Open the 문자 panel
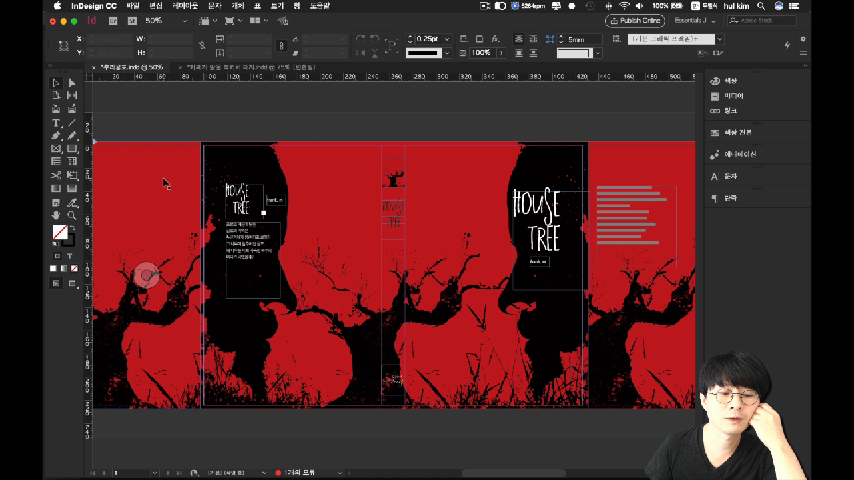This screenshot has height=480, width=854. (730, 177)
